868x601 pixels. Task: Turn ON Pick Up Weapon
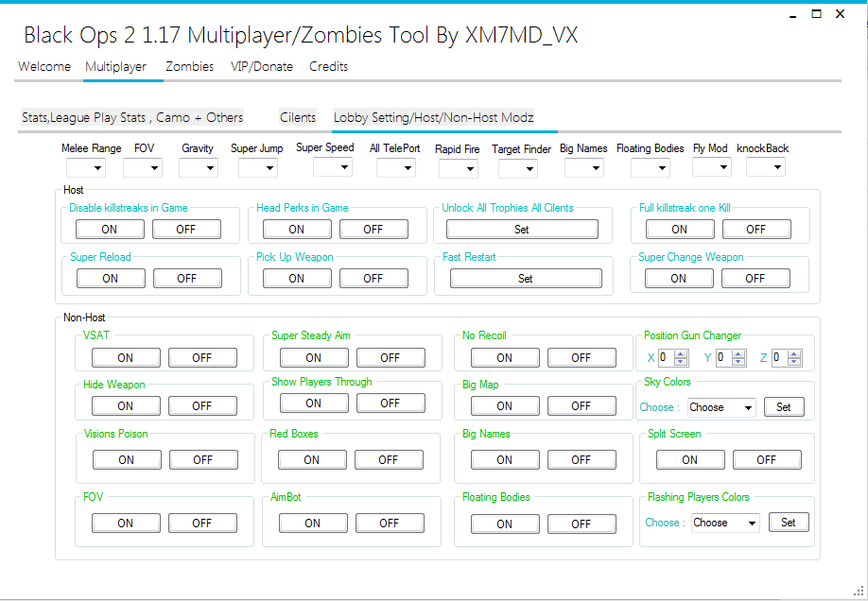[x=297, y=279]
